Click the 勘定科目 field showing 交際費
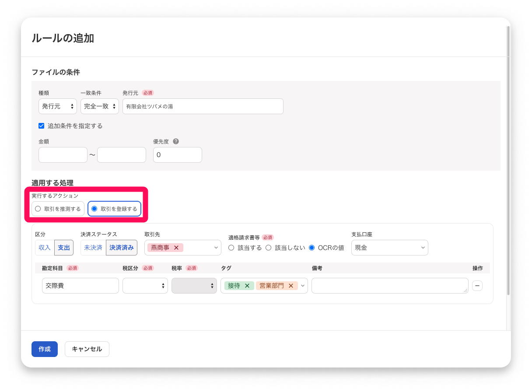The height and width of the screenshot is (392, 532). (x=80, y=286)
